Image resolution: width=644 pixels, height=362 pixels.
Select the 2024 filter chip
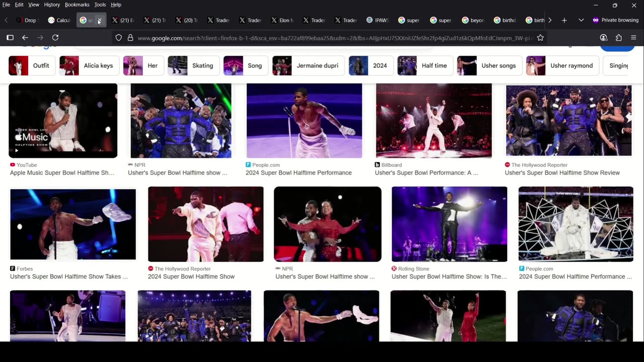[x=370, y=66]
